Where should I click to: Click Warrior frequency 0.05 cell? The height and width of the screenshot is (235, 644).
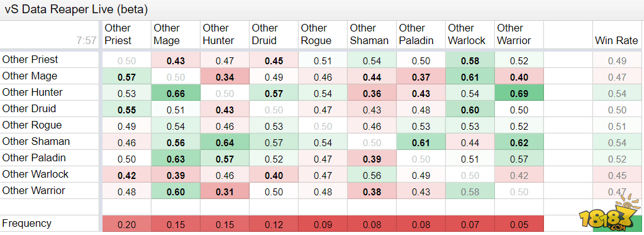[x=519, y=224]
